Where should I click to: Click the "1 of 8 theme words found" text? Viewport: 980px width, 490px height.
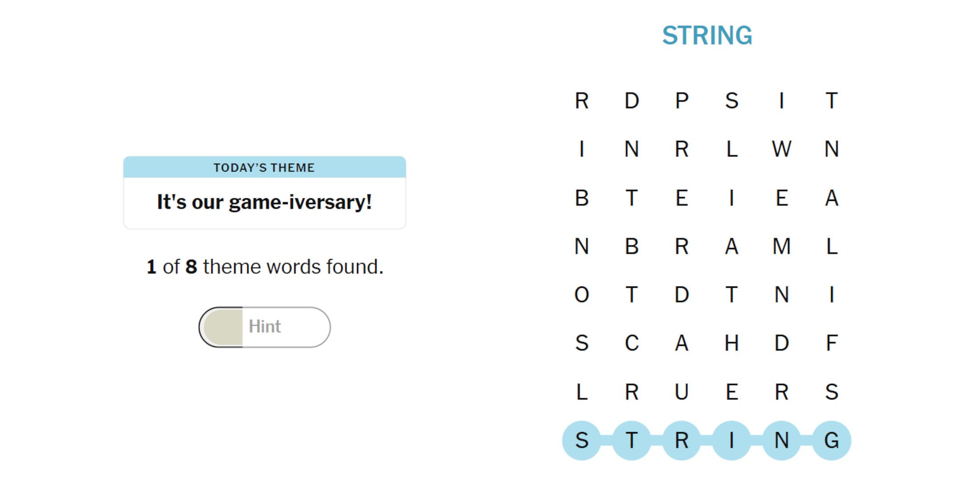tap(265, 267)
